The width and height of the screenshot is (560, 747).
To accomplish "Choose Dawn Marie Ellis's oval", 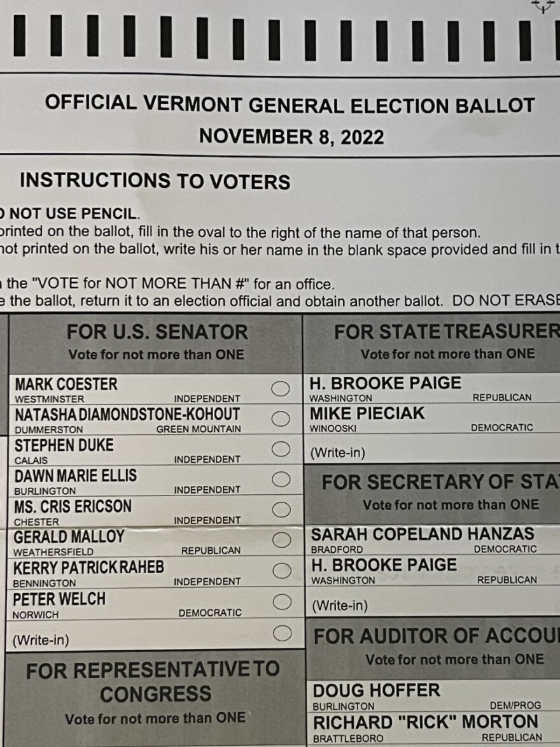I will 281,479.
